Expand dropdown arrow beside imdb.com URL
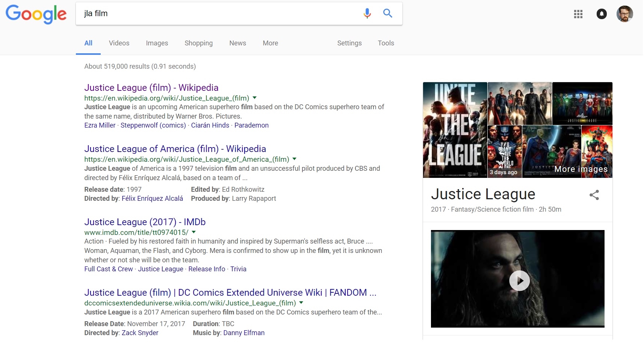Screen dimensions: 644x358 194,232
